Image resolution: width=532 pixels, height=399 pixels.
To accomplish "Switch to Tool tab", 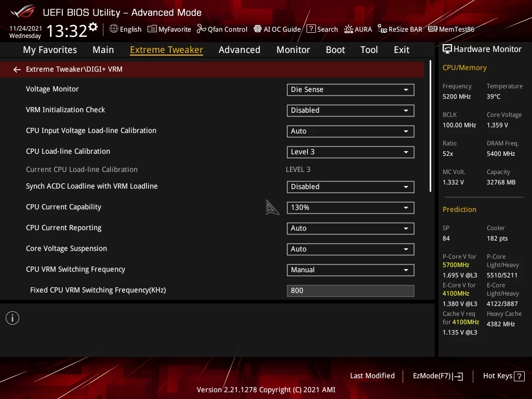I will (x=369, y=49).
